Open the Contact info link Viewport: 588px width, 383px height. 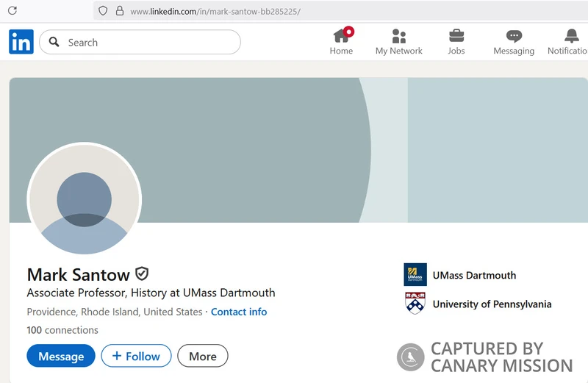pos(239,312)
